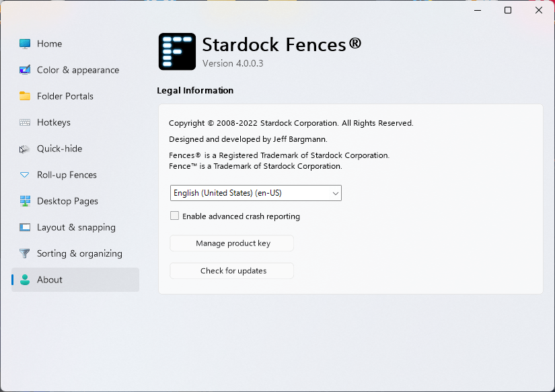Screen dimensions: 555x392
Task: Open the Home menu item
Action: [x=50, y=44]
